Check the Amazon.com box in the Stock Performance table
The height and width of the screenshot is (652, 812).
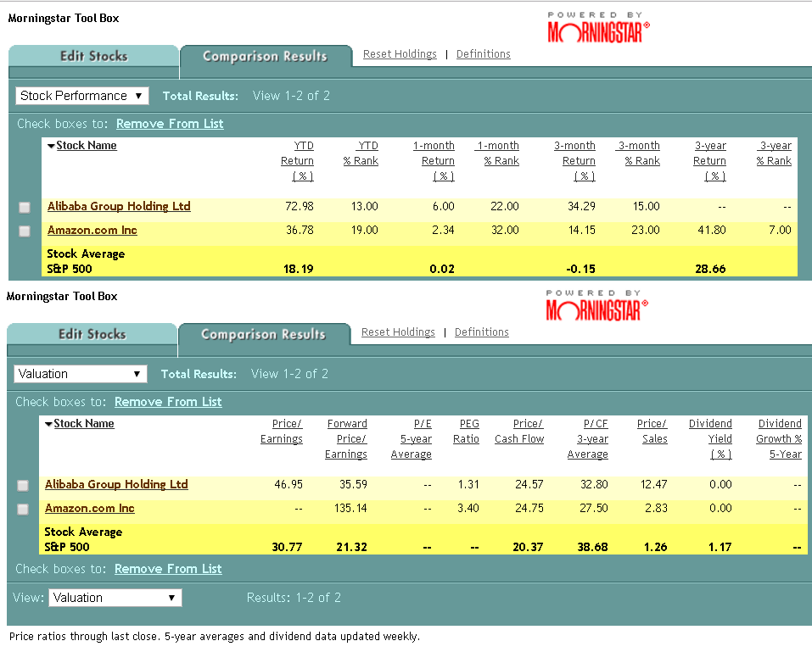25,231
